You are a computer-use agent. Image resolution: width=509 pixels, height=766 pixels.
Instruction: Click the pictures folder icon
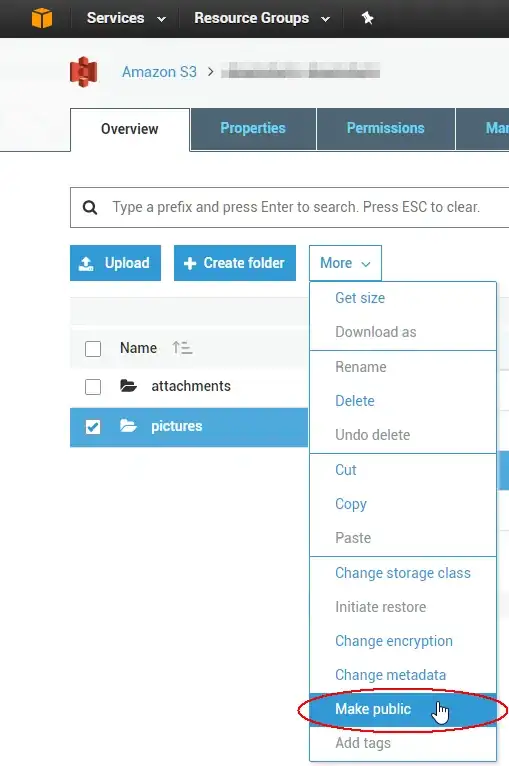(x=128, y=426)
